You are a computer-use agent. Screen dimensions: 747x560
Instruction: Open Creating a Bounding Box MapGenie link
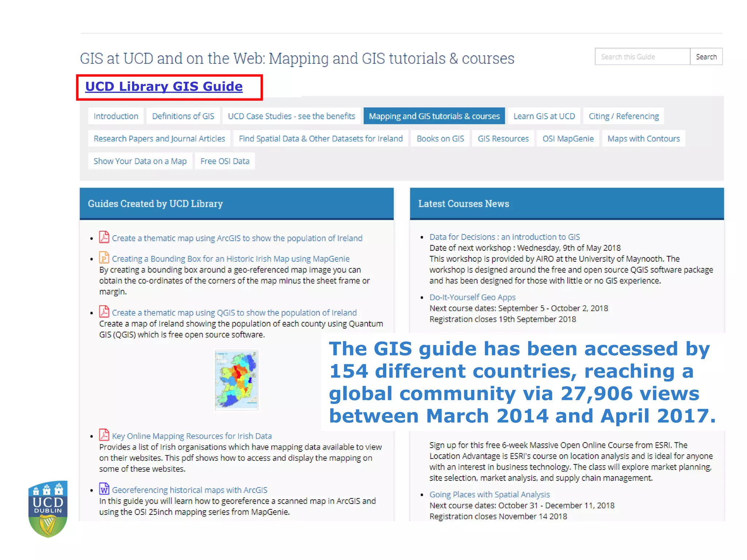[231, 258]
